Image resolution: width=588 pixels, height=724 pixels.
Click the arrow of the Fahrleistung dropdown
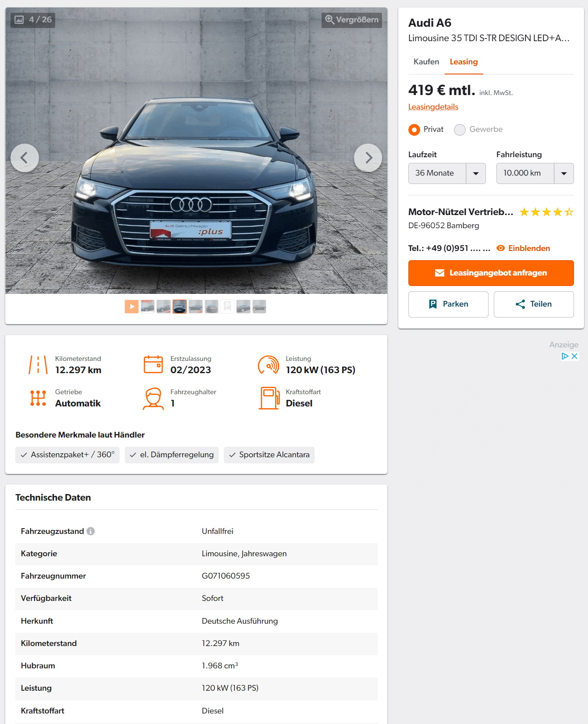[x=564, y=173]
